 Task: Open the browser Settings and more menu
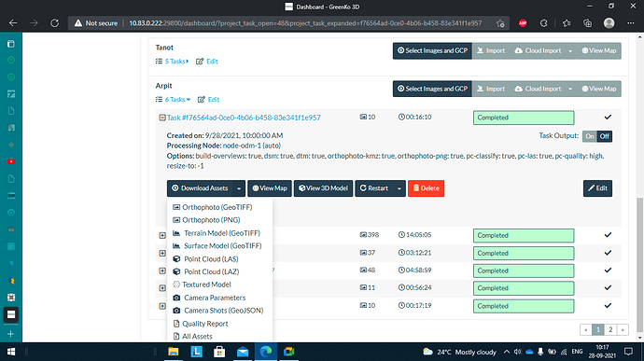click(x=630, y=23)
